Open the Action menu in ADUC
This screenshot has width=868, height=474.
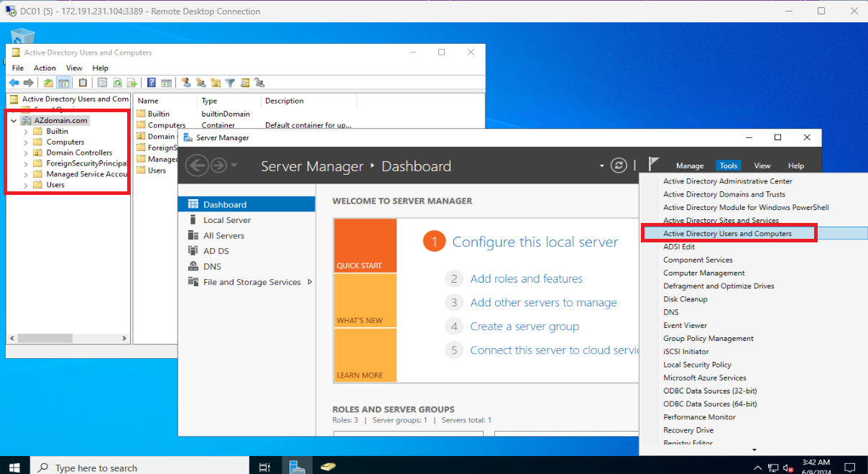(45, 68)
